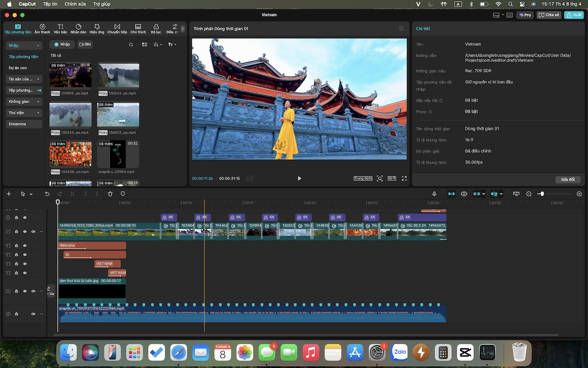Click the Ghi record button
The image size is (588, 368).
point(85,45)
